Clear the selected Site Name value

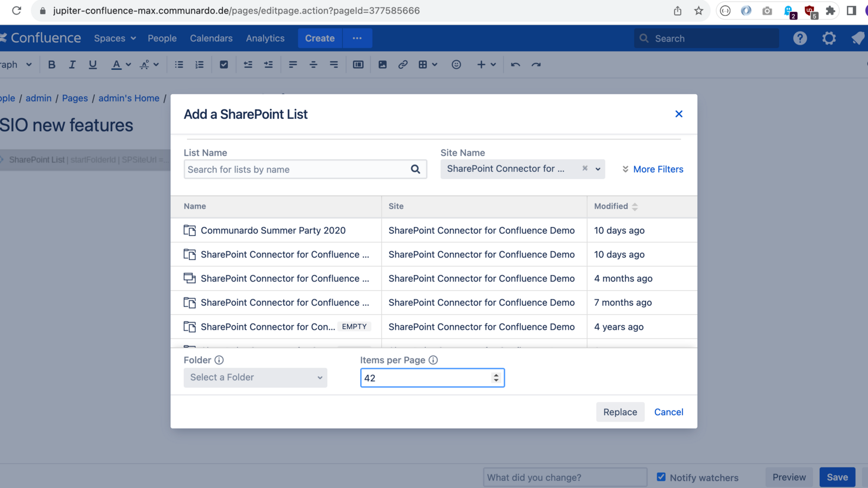coord(585,169)
